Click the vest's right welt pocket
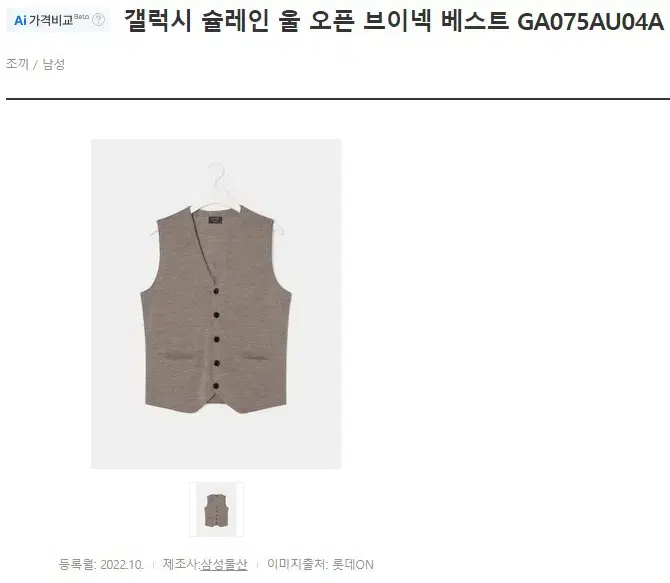Image resolution: width=670 pixels, height=583 pixels. pyautogui.click(x=257, y=358)
